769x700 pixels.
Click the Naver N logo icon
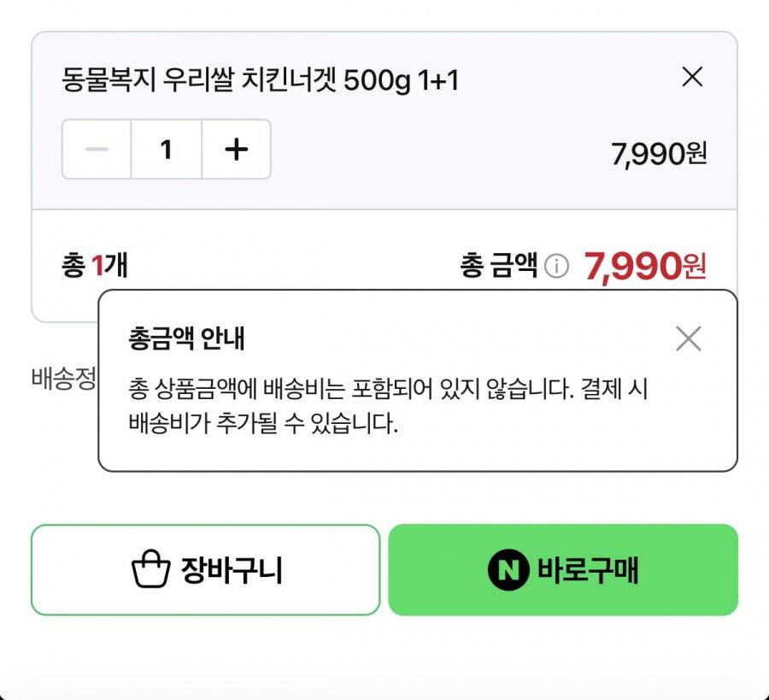pyautogui.click(x=508, y=569)
